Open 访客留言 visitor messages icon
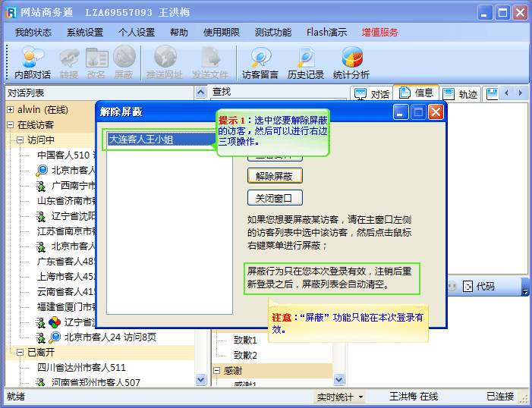Viewport: 532px width, 408px height. pyautogui.click(x=260, y=62)
